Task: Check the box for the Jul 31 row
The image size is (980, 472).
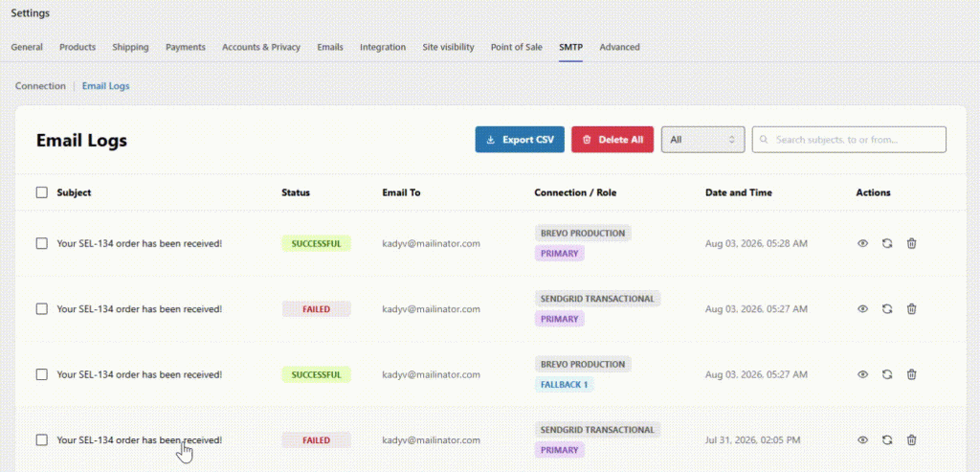Action: point(42,440)
